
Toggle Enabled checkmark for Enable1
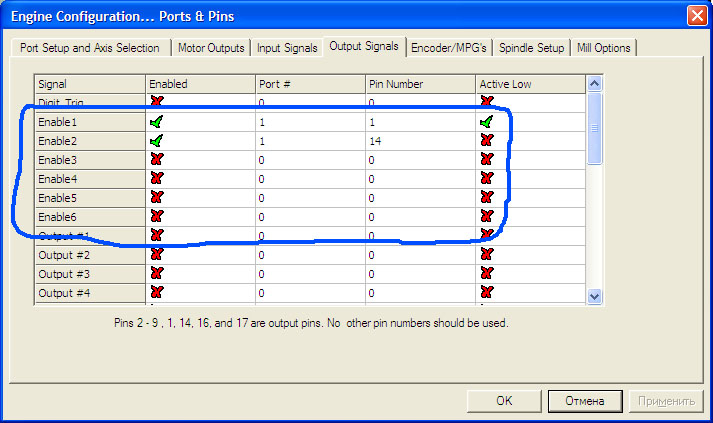point(156,122)
